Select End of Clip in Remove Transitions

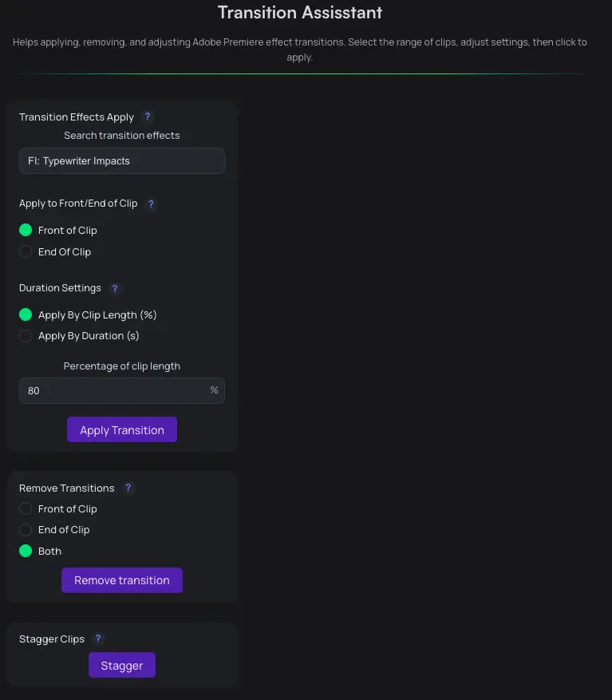pyautogui.click(x=26, y=529)
